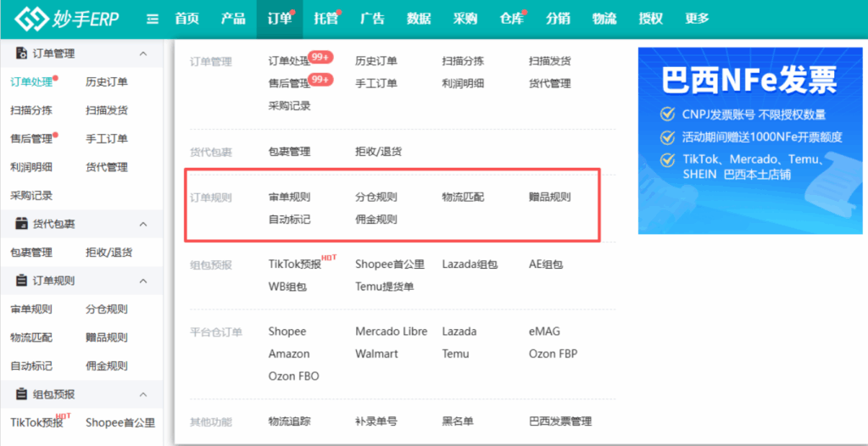Collapse the 组包预报 sidebar section chevron

click(142, 394)
